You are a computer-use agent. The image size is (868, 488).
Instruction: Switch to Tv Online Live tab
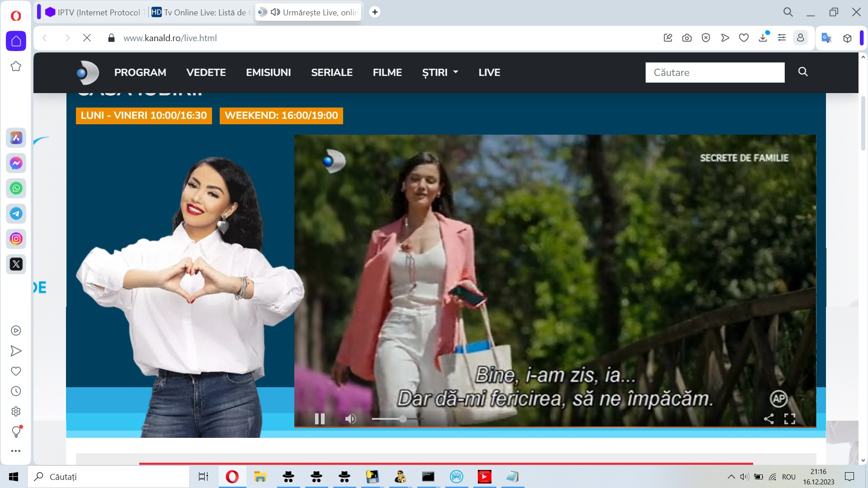click(201, 12)
